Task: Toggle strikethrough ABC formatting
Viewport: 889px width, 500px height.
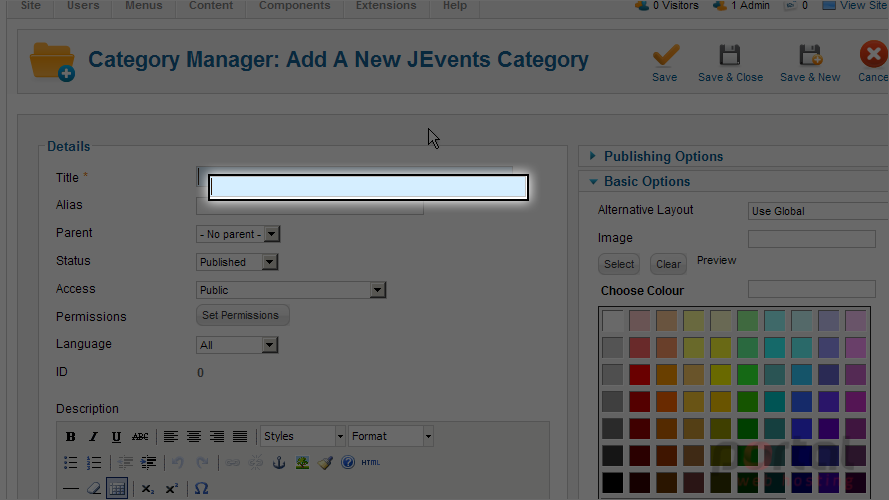Action: pyautogui.click(x=140, y=437)
